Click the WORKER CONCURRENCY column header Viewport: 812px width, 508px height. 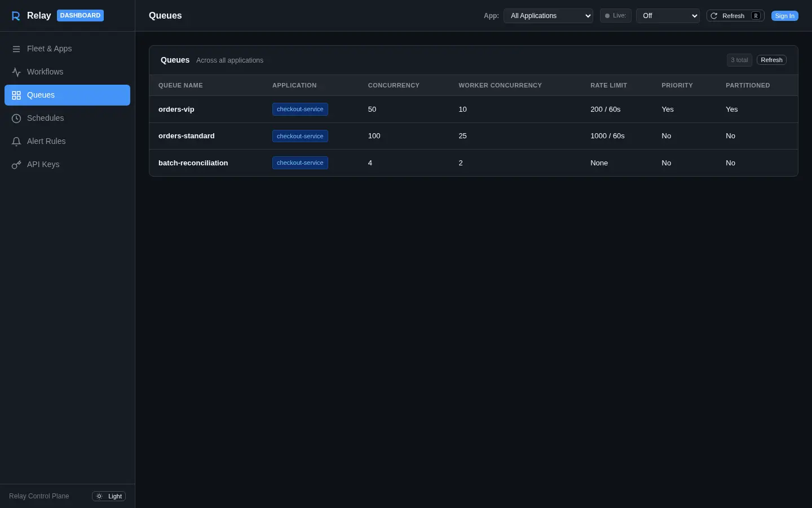click(500, 85)
